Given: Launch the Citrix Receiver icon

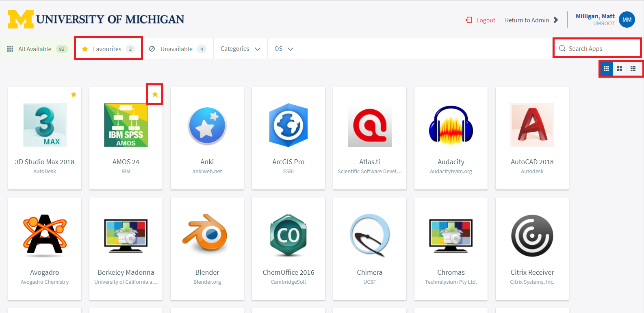Looking at the screenshot, I should [x=532, y=236].
